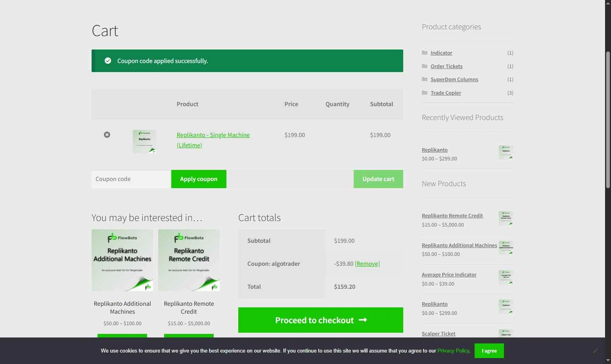
Task: Open Replikanto Additional Machines suggested product image
Action: 123,260
